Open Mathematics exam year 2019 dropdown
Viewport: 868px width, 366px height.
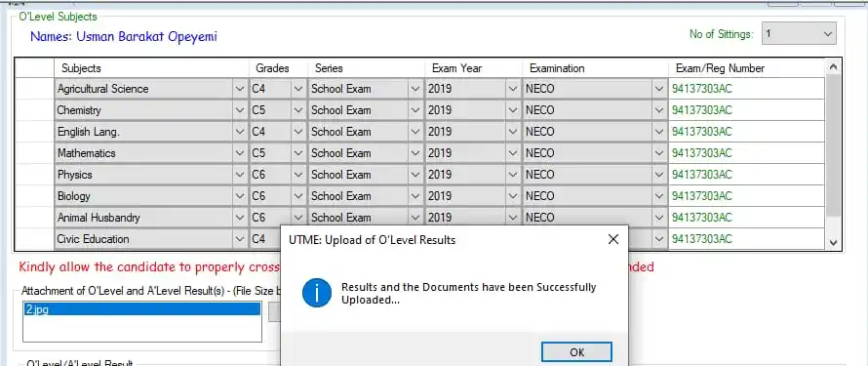tap(511, 153)
